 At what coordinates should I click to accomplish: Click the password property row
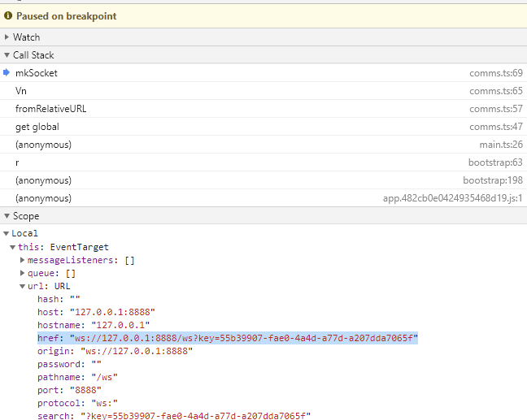click(x=69, y=364)
